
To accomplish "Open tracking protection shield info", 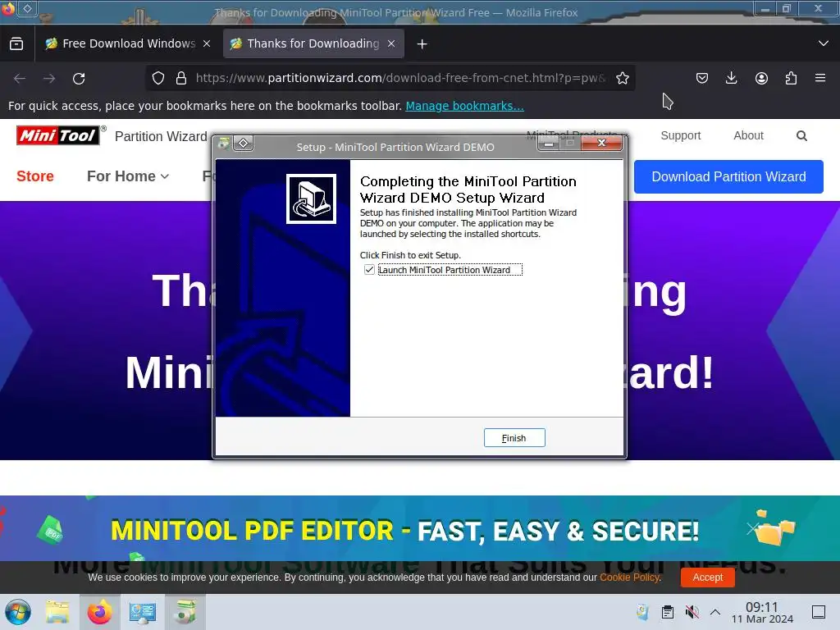I will 158,78.
